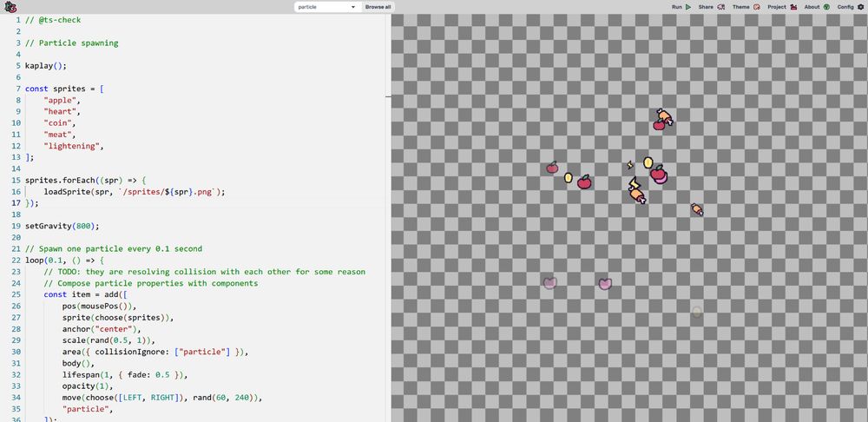Click the anchor("center") line
Image resolution: width=868 pixels, height=422 pixels.
pyautogui.click(x=102, y=329)
